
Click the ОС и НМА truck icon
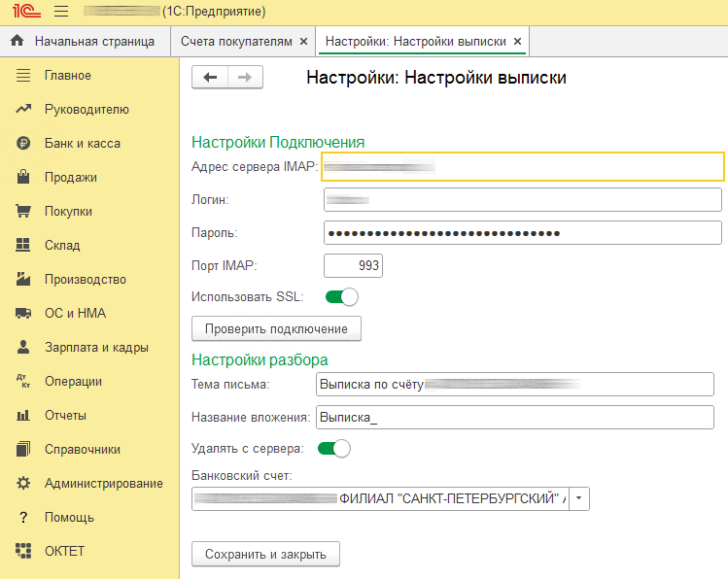(x=24, y=313)
